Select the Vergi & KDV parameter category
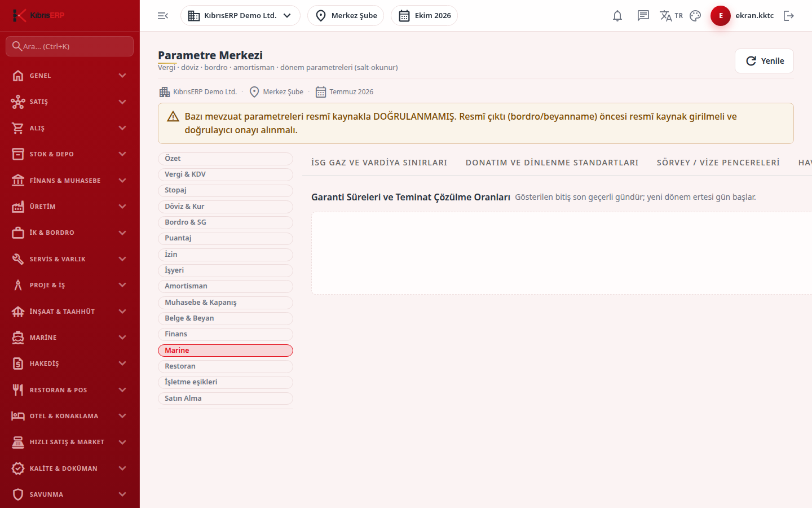The image size is (812, 508). (226, 174)
